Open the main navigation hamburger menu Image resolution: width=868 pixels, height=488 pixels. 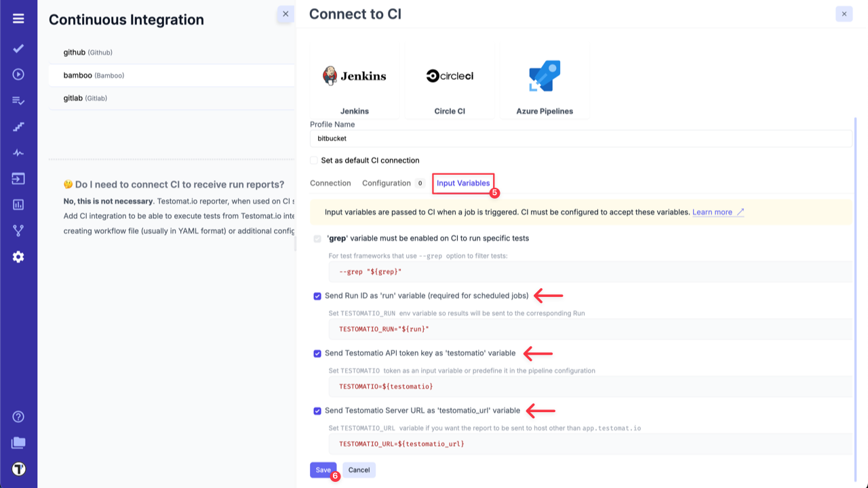point(18,18)
